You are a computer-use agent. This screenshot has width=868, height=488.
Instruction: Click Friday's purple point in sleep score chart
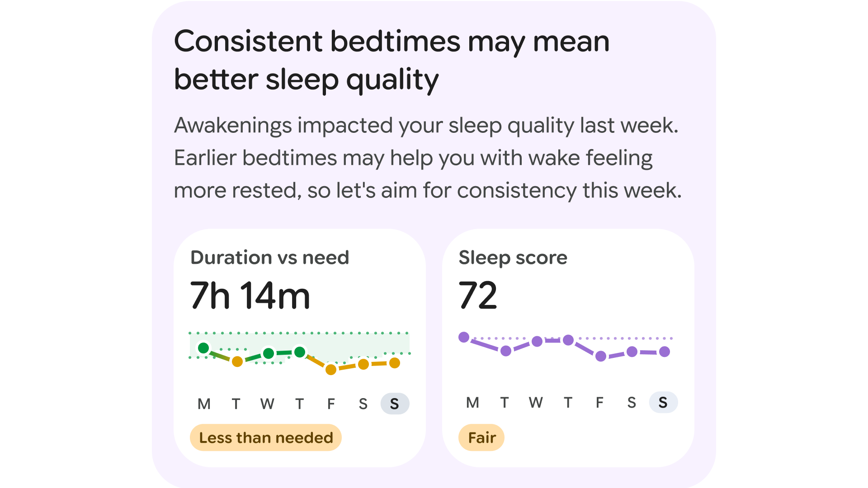coord(601,357)
